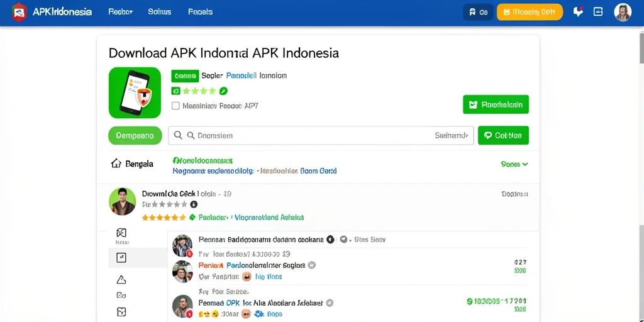The width and height of the screenshot is (644, 322).
Task: Click verified check after "Aleollara Adeluet"
Action: (x=330, y=303)
